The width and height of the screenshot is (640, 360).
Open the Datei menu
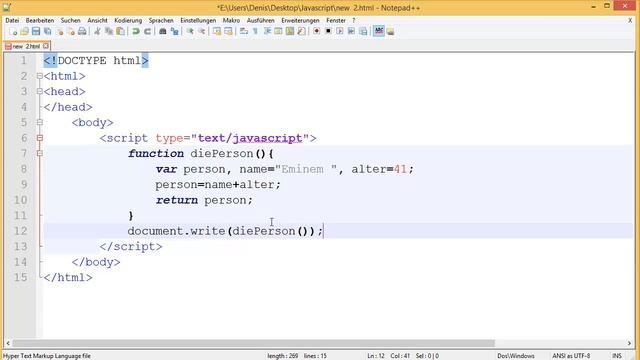(12, 20)
